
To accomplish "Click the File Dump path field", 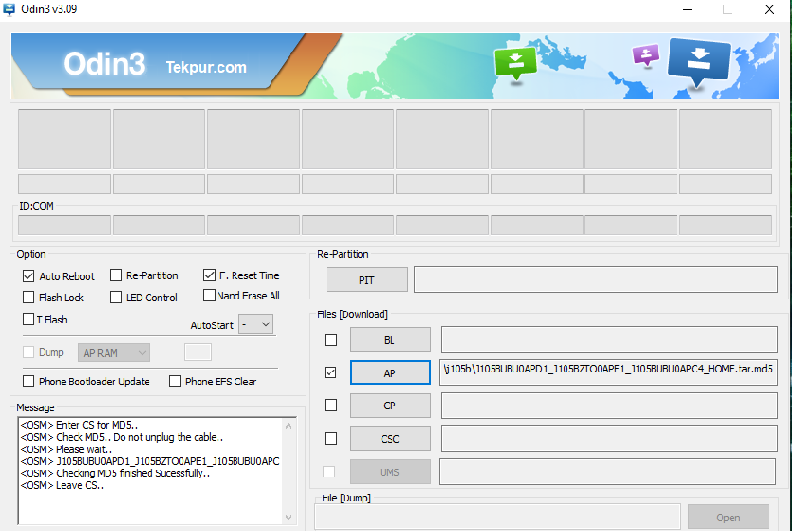I will 497,517.
